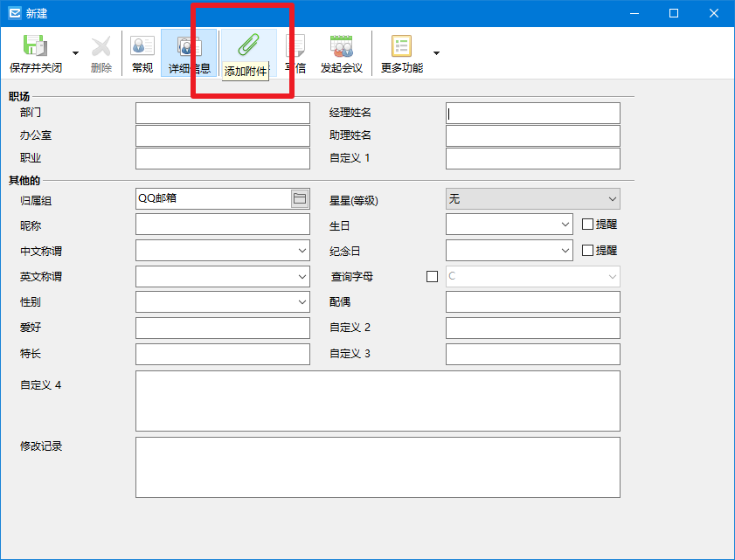
Task: Click the 写信 compose mail icon
Action: pyautogui.click(x=295, y=46)
